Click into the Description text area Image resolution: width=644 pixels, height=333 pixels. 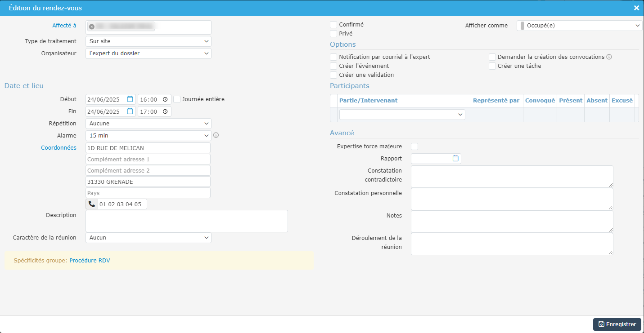[x=186, y=221]
